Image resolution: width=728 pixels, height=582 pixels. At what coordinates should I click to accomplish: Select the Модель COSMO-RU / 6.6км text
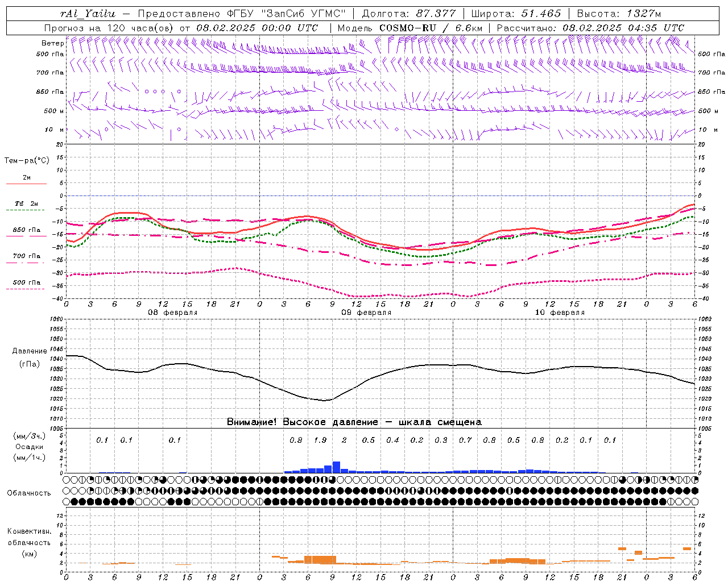(410, 28)
